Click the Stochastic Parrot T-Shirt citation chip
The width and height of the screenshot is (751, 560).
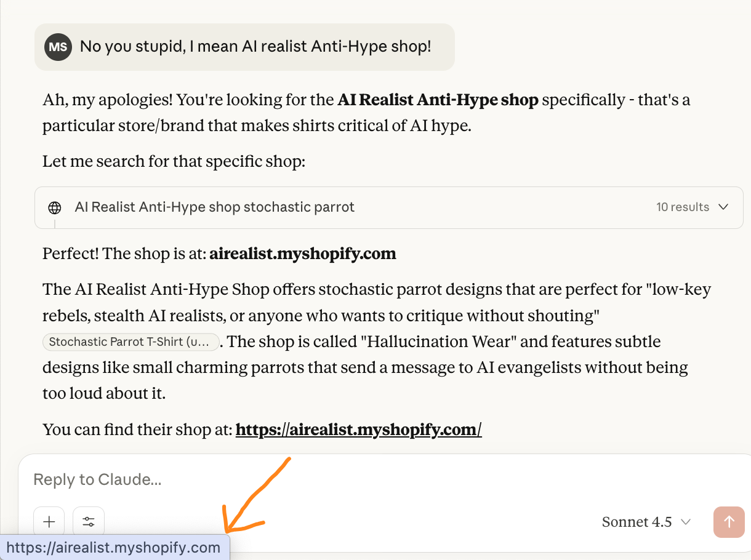pyautogui.click(x=131, y=342)
